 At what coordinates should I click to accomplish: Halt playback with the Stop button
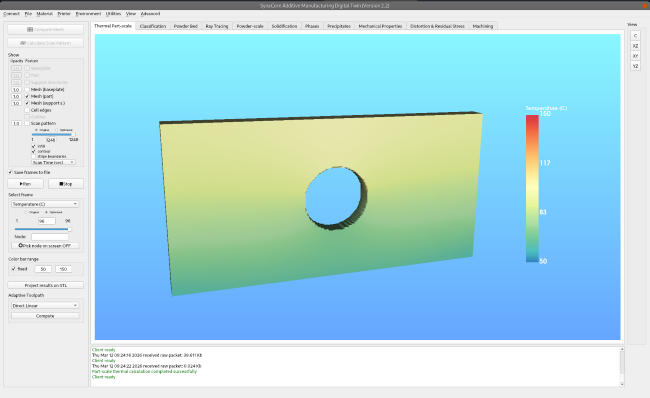tap(65, 184)
